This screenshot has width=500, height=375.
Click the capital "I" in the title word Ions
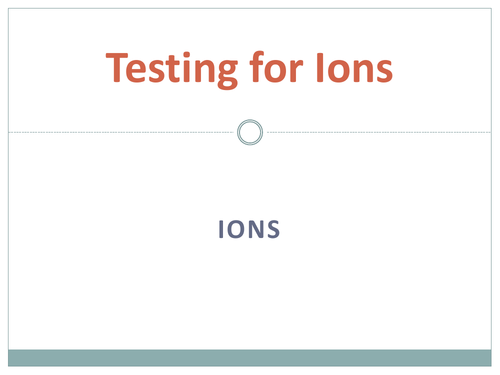(320, 67)
